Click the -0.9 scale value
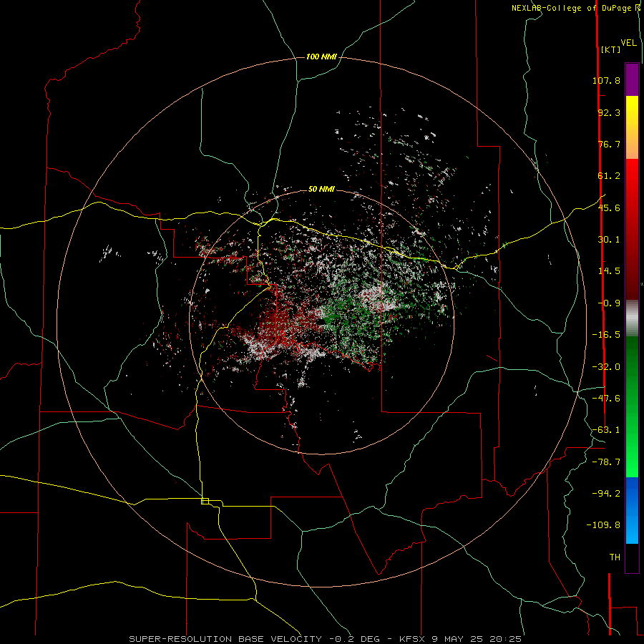The image size is (644, 644). point(609,303)
